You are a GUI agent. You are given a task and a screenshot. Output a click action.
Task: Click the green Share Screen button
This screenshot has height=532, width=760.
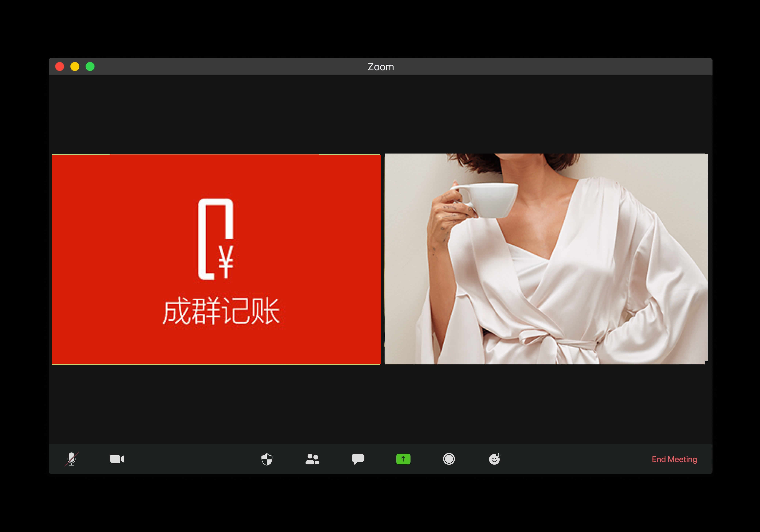(x=403, y=459)
